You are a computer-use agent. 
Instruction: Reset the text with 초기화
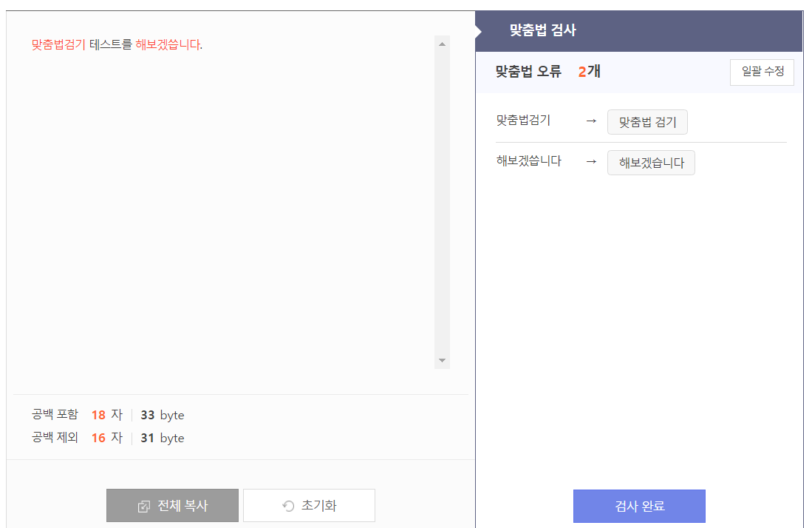[309, 505]
